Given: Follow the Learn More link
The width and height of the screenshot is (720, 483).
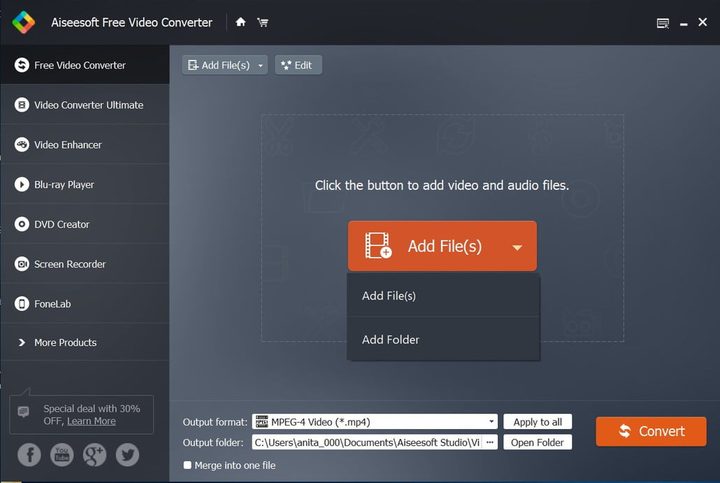Looking at the screenshot, I should (x=91, y=421).
